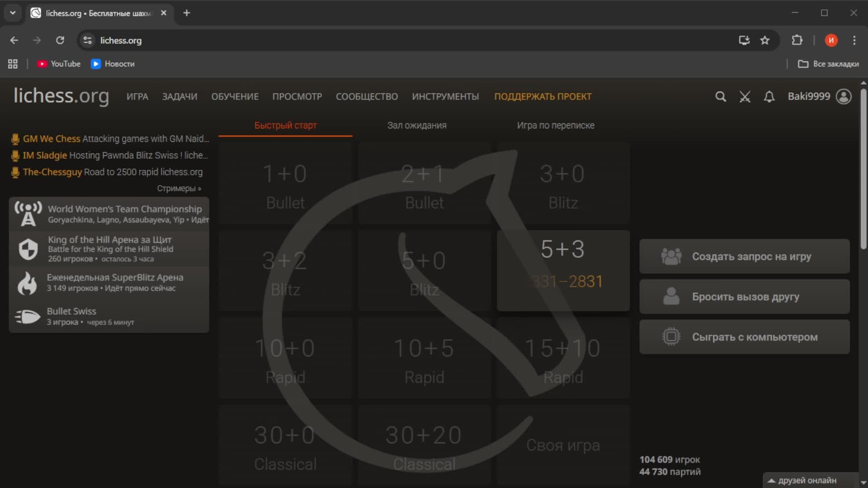Open the Chrome extensions puzzle icon
The height and width of the screenshot is (488, 868).
click(797, 41)
